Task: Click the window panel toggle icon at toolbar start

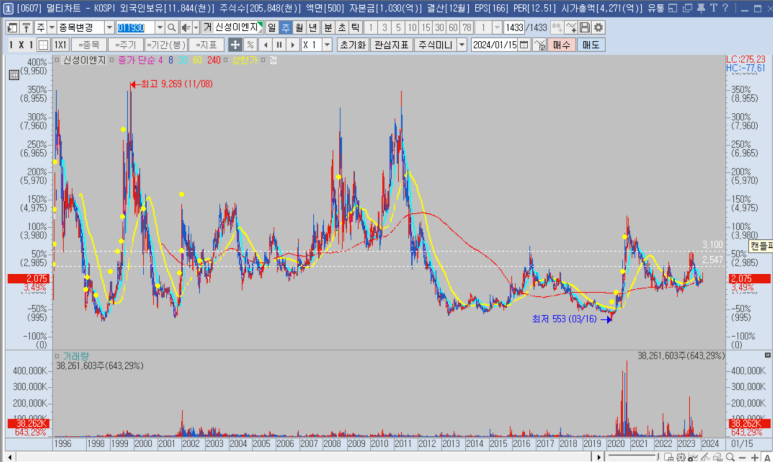Action: pyautogui.click(x=12, y=28)
